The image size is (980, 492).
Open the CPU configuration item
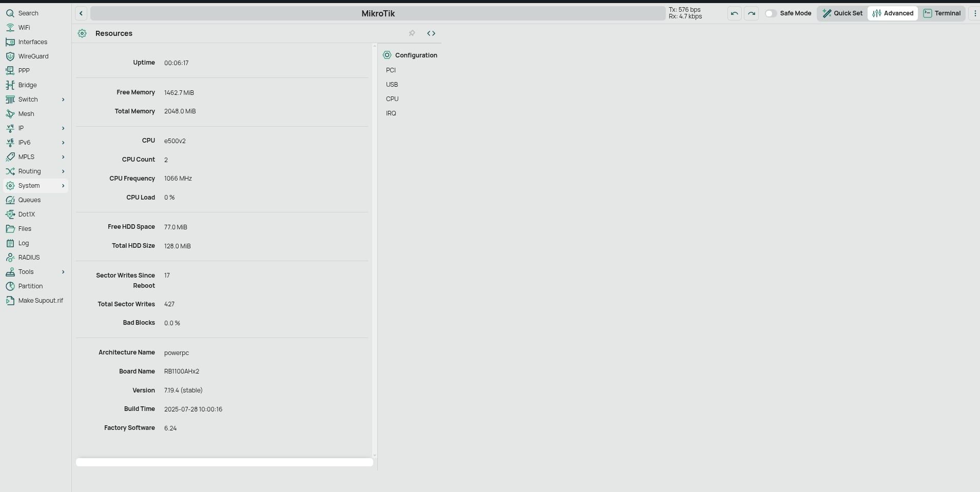pos(392,99)
